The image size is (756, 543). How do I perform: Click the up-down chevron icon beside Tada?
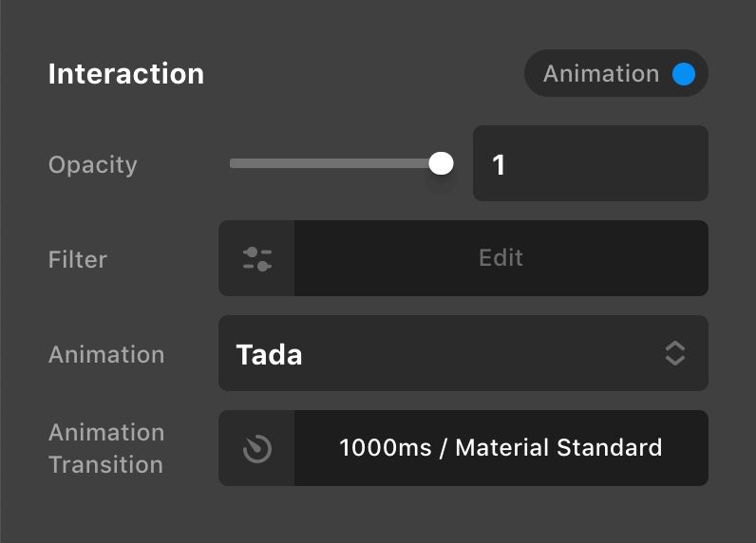[674, 353]
